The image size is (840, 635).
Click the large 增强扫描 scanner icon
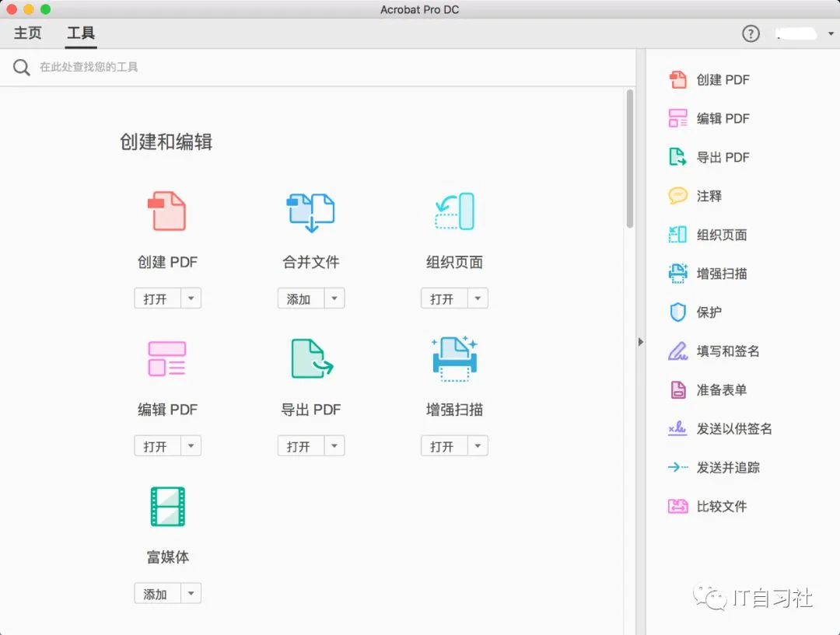click(x=454, y=359)
